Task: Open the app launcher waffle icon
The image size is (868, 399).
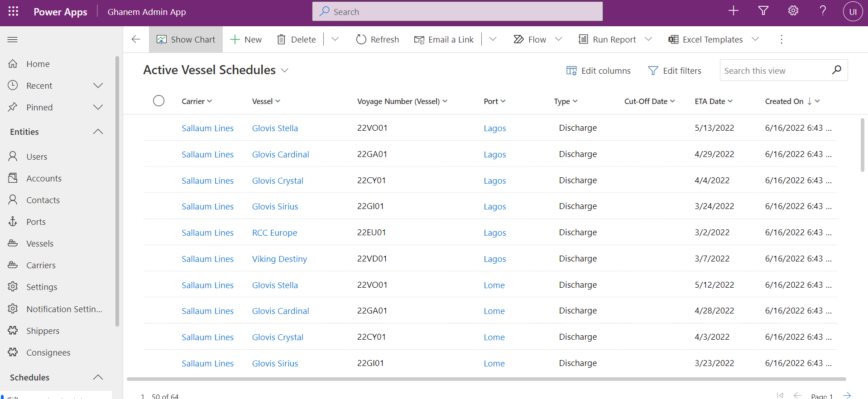Action: [x=14, y=11]
